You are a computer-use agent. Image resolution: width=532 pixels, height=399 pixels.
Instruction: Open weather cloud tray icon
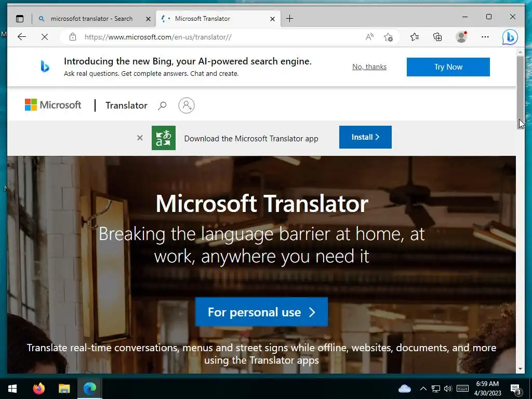404,389
